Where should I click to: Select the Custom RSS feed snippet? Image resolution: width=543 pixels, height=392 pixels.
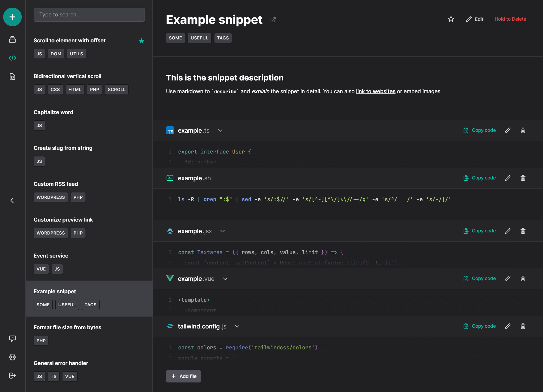(x=56, y=184)
